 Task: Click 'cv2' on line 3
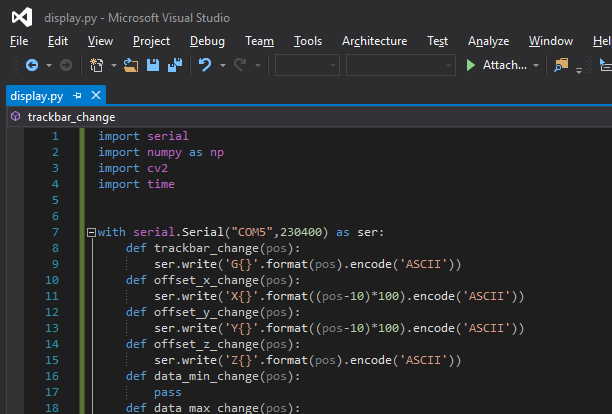(x=158, y=168)
